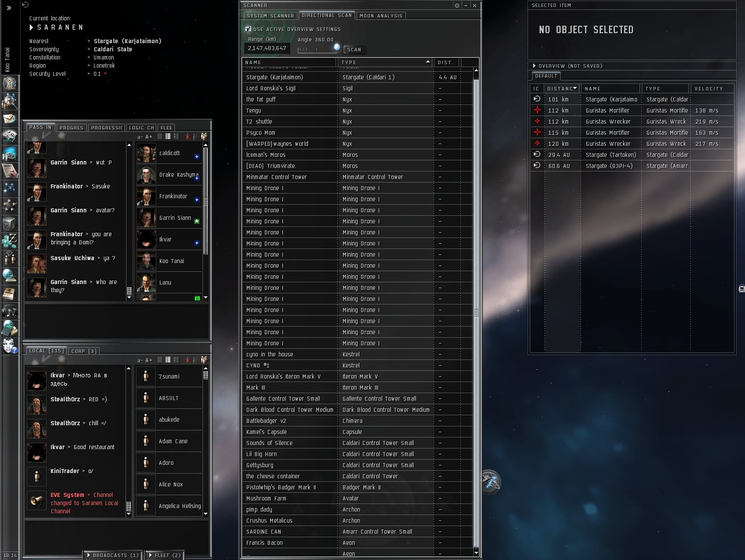
Task: Open the Market icon in sidebar
Action: click(9, 153)
